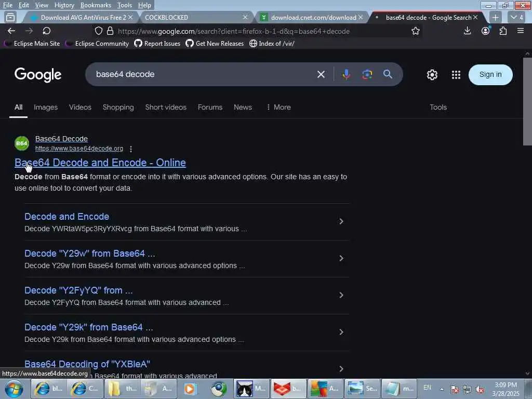Expand the More search filters
Viewport: 532px width, 399px height.
point(278,107)
